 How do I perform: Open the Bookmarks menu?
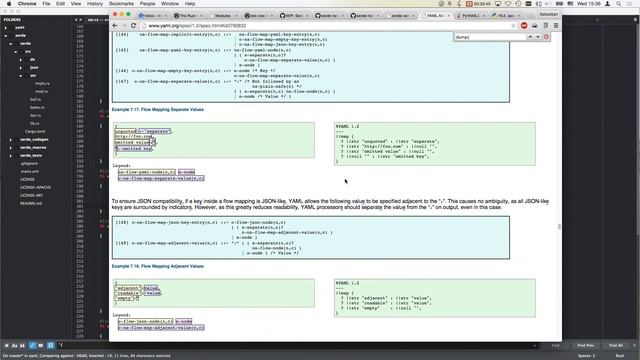[x=121, y=4]
